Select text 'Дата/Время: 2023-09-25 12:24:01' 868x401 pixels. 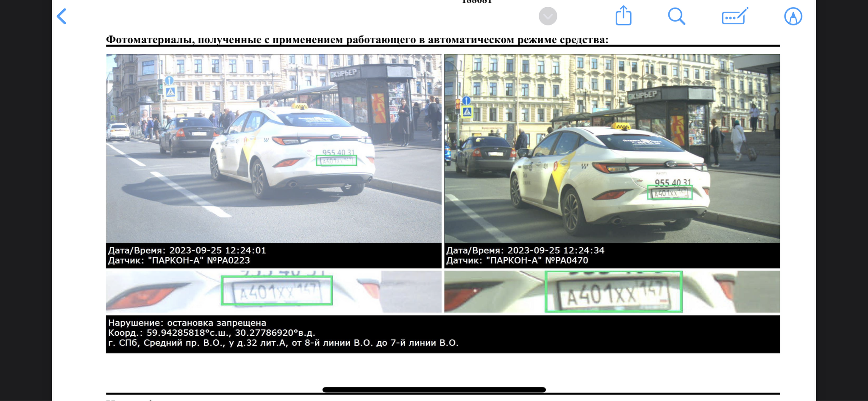(x=187, y=251)
